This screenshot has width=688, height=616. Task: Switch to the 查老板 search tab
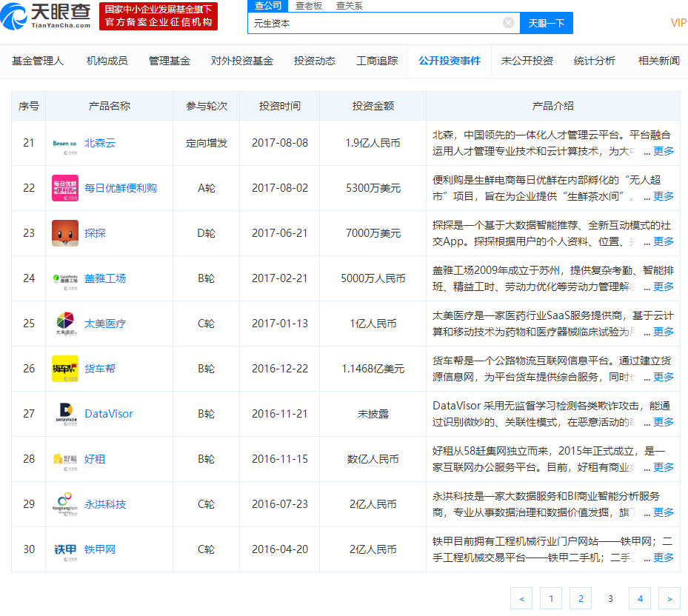tap(309, 6)
